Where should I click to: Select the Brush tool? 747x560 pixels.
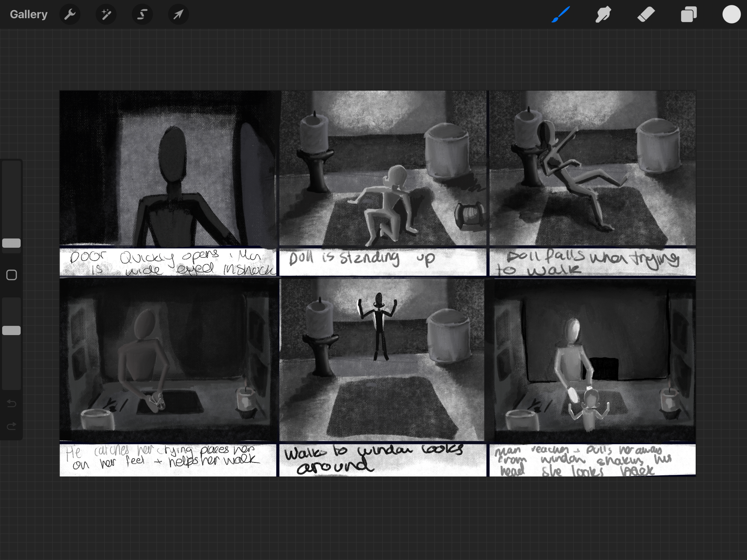coord(561,15)
